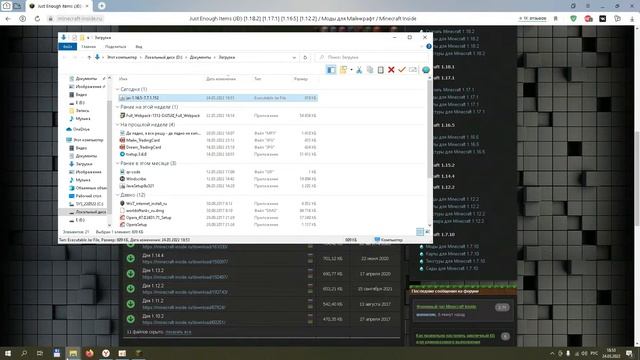This screenshot has width=640, height=360.
Task: Open the Поделиться ribbon tab
Action: (x=115, y=47)
